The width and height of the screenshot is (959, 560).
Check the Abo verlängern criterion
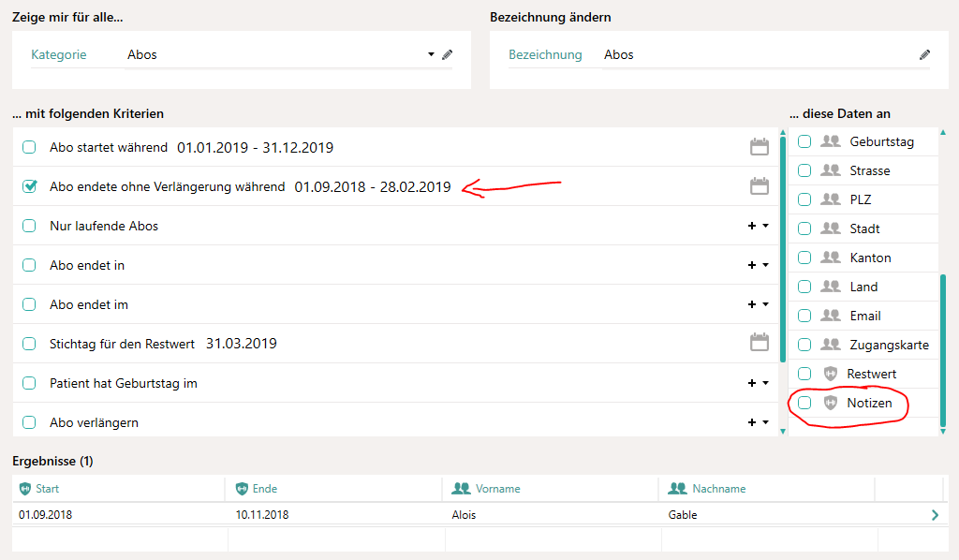29,422
